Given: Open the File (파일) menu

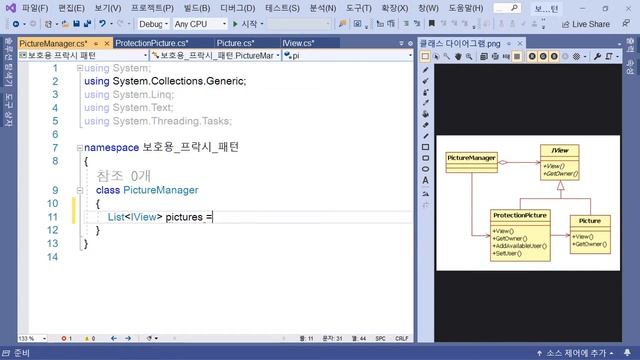Looking at the screenshot, I should coord(35,8).
